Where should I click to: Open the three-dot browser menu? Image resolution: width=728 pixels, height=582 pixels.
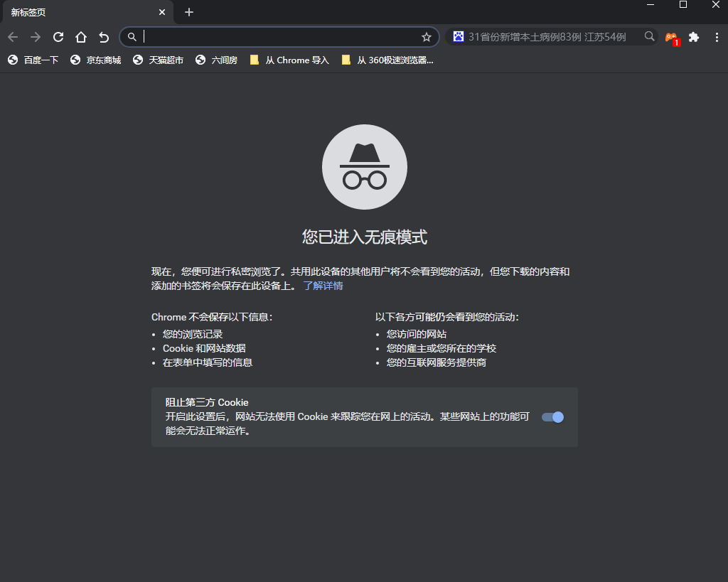(x=717, y=37)
